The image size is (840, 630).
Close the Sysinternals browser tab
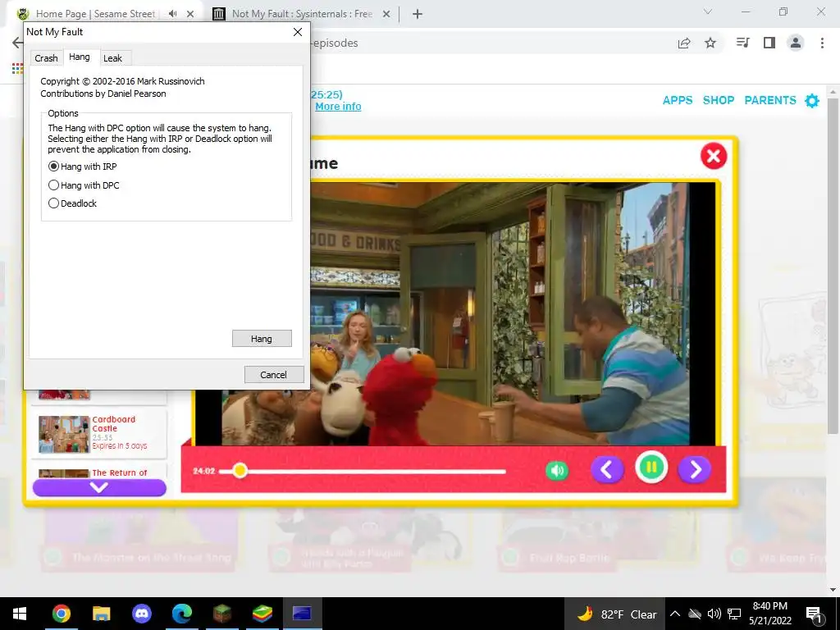click(x=386, y=14)
